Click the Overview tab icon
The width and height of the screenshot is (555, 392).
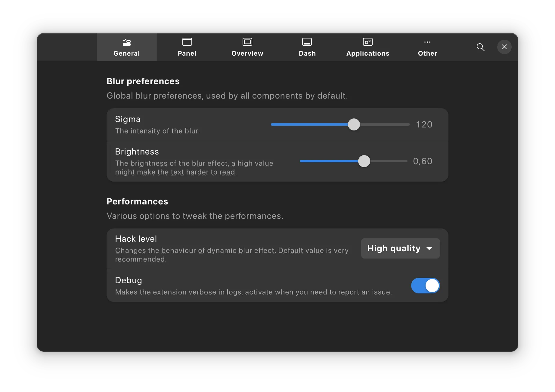(247, 42)
